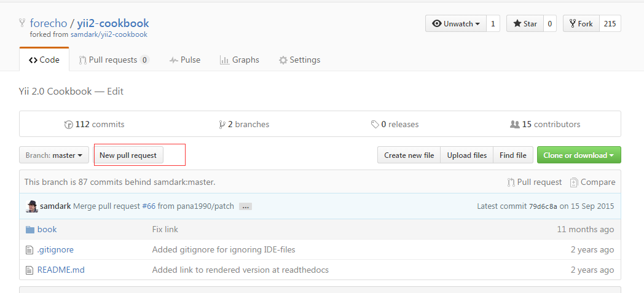Click the releases tag icon
This screenshot has height=293, width=644.
point(375,124)
